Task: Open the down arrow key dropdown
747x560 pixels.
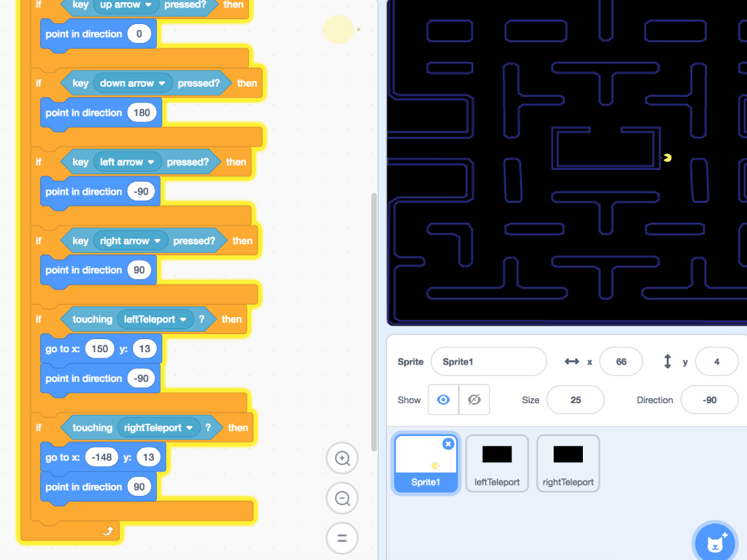Action: [x=133, y=83]
